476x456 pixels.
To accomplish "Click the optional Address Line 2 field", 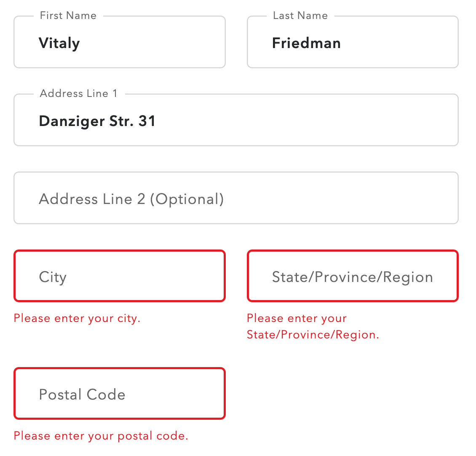I will click(x=236, y=198).
